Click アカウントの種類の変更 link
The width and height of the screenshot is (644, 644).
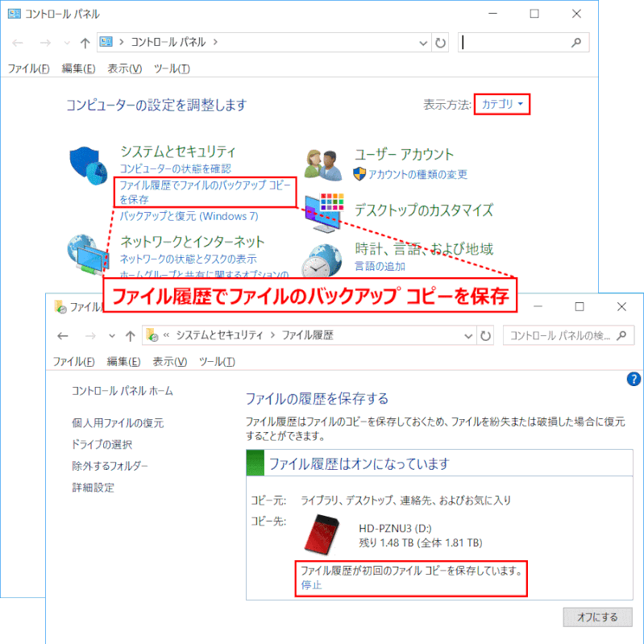click(418, 175)
